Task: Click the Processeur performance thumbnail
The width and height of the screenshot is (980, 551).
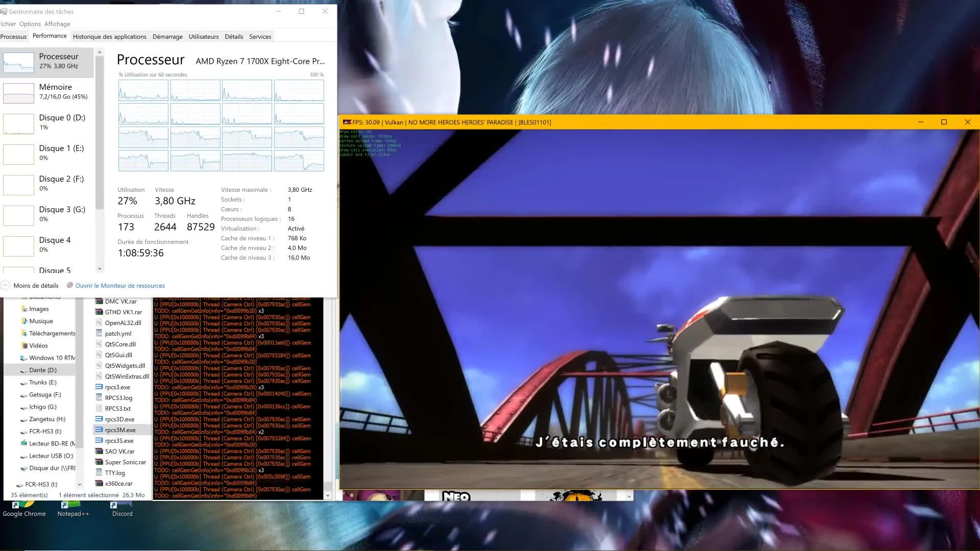Action: point(19,62)
